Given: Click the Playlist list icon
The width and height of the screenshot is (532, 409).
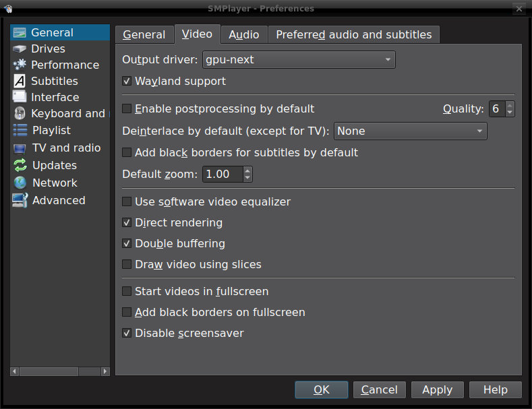Looking at the screenshot, I should tap(20, 130).
